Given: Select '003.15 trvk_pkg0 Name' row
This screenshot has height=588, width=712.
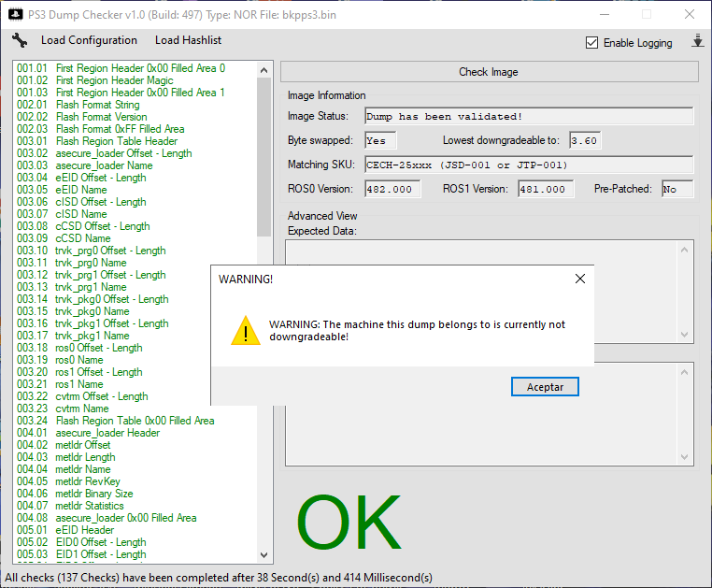Looking at the screenshot, I should (73, 311).
